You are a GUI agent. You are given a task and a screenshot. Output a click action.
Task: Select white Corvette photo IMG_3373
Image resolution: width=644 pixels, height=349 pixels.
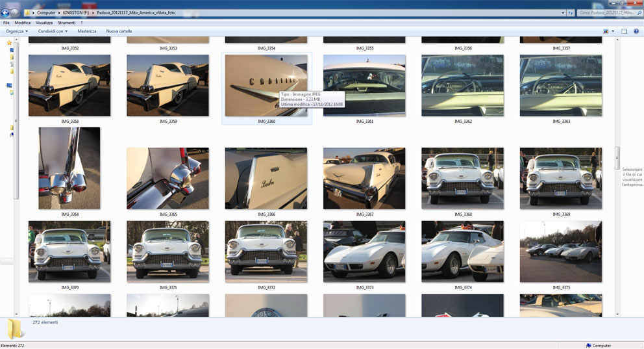(x=364, y=252)
